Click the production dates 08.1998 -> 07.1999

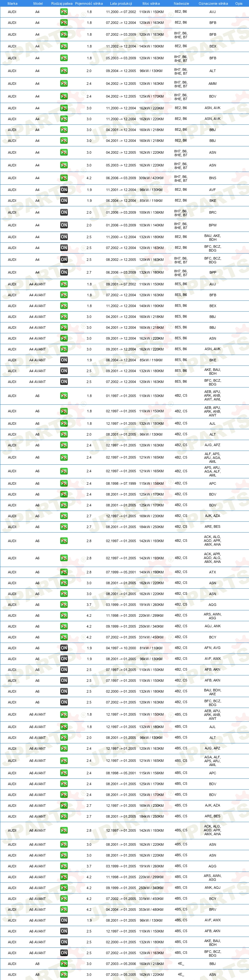pos(121,483)
